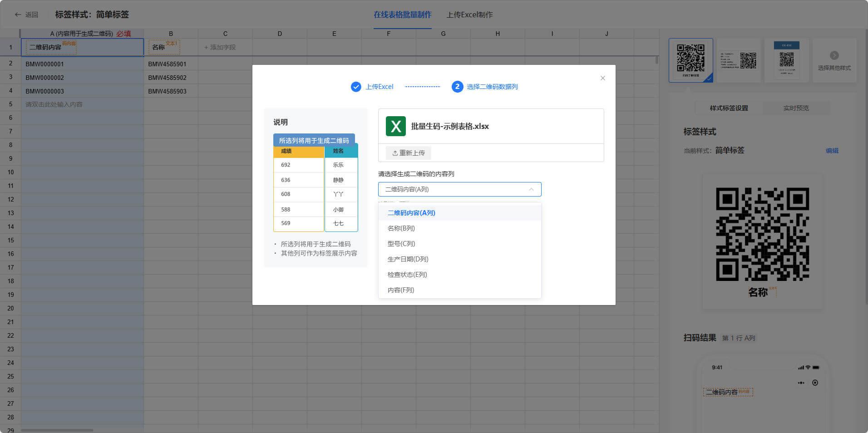
Task: Click the 编辑 link for label style
Action: coord(832,151)
